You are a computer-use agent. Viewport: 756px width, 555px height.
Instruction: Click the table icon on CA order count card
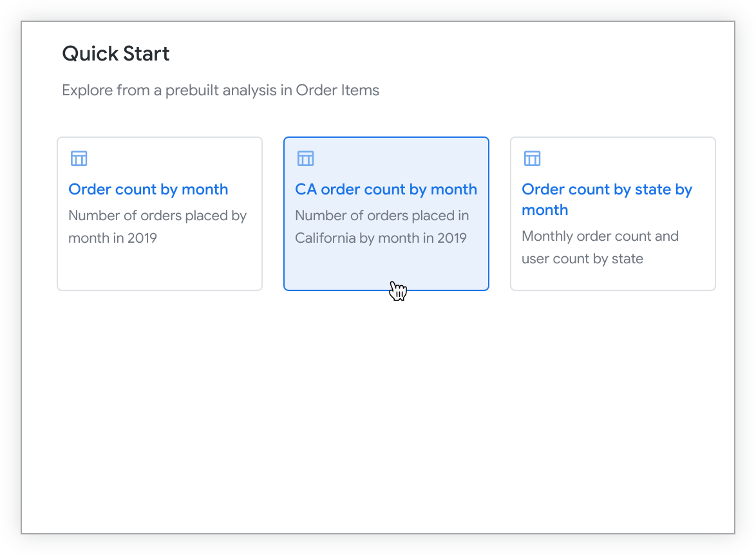point(305,158)
